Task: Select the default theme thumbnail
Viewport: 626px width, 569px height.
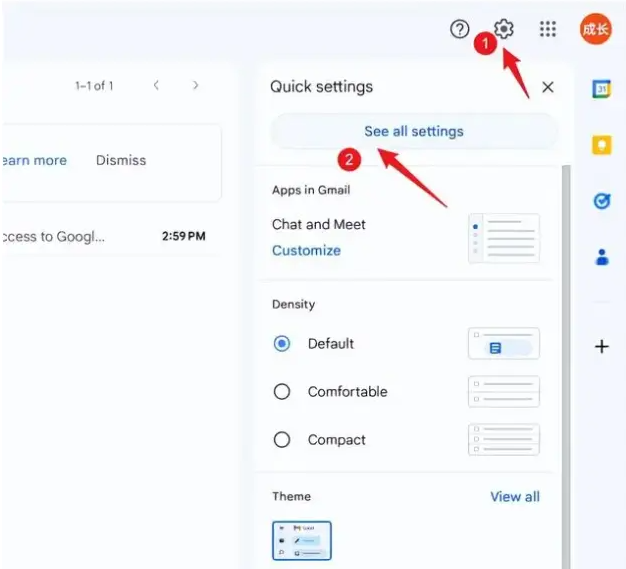Action: (x=302, y=541)
